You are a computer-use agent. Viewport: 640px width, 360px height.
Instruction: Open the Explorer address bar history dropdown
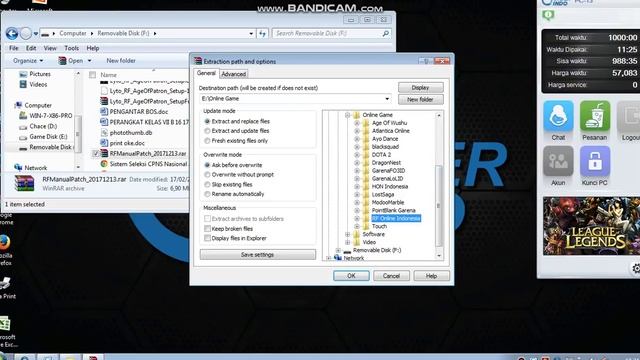tap(251, 33)
